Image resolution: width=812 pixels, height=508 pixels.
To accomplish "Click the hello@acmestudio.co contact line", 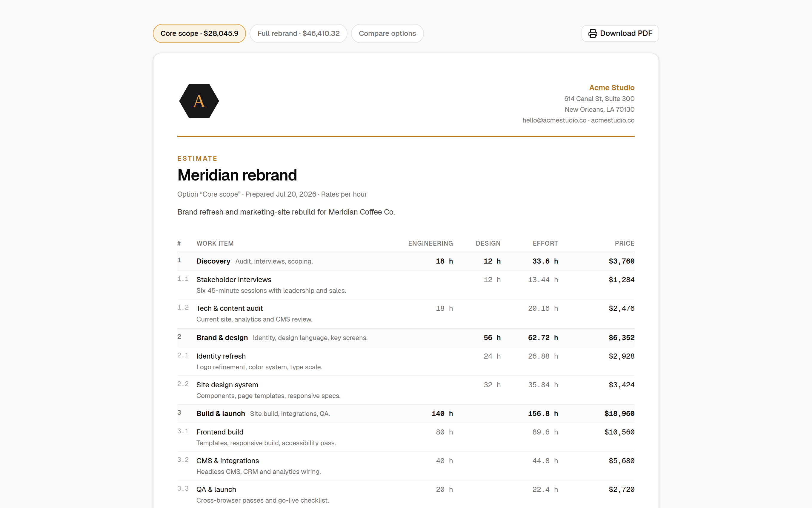I will click(578, 120).
